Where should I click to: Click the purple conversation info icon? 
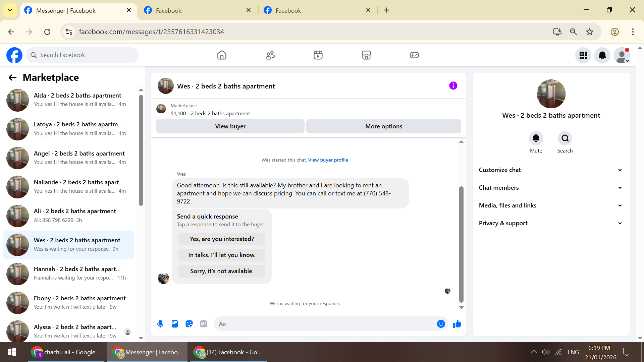pos(453,86)
